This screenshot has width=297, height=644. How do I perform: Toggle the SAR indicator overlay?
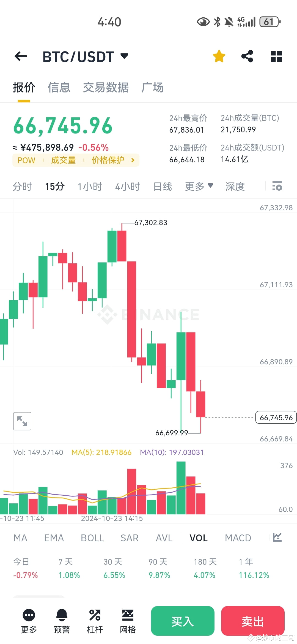click(130, 537)
